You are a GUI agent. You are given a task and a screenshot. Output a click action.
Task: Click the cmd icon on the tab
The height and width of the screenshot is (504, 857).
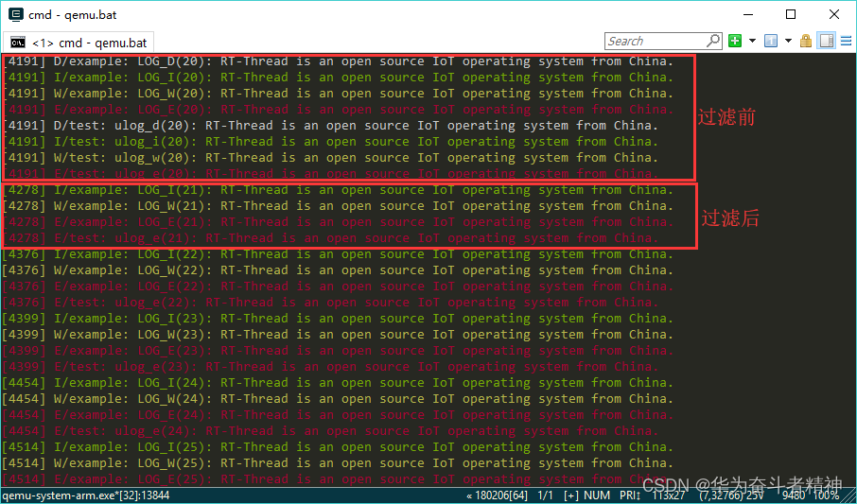coord(18,43)
